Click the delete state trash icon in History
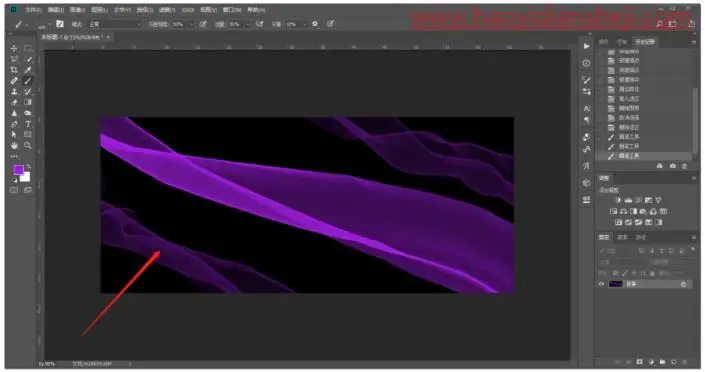The height and width of the screenshot is (372, 705). click(x=684, y=166)
